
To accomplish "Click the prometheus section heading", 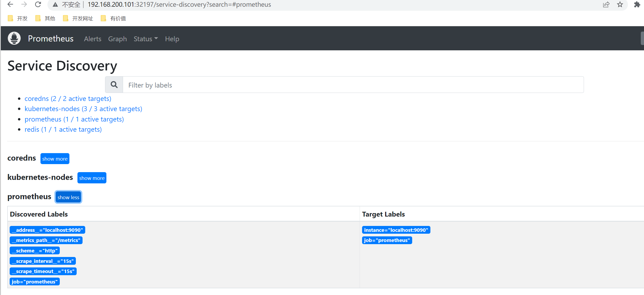I will click(x=29, y=196).
